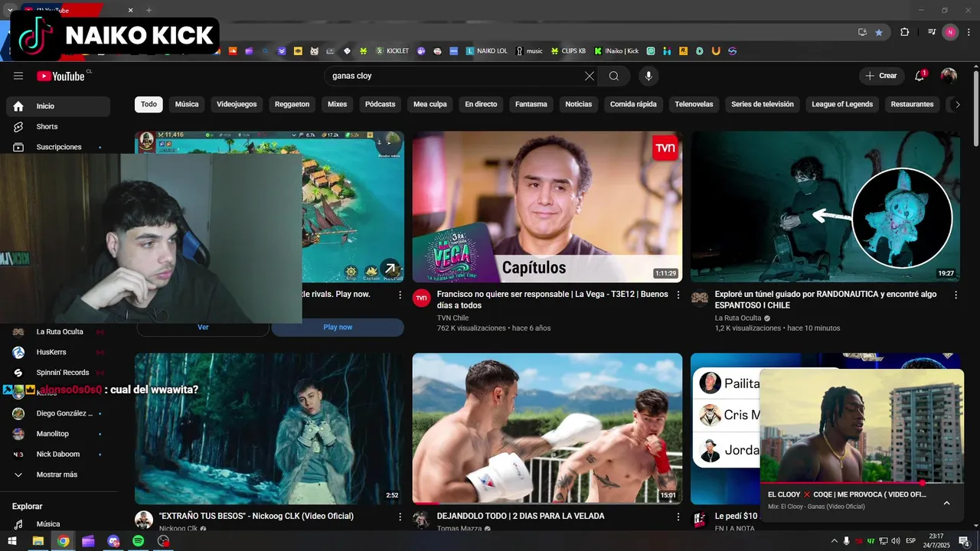Viewport: 980px width, 551px height.
Task: Click the Crear button
Action: pyautogui.click(x=881, y=76)
